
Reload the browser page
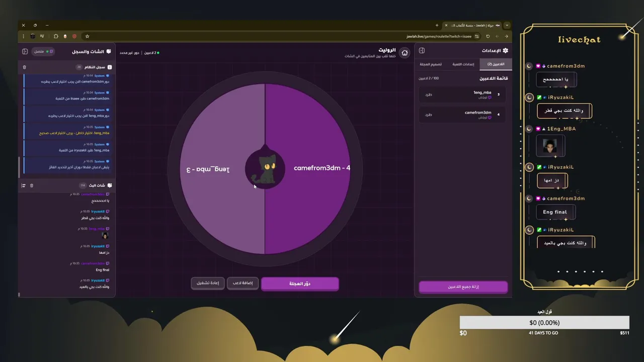488,36
